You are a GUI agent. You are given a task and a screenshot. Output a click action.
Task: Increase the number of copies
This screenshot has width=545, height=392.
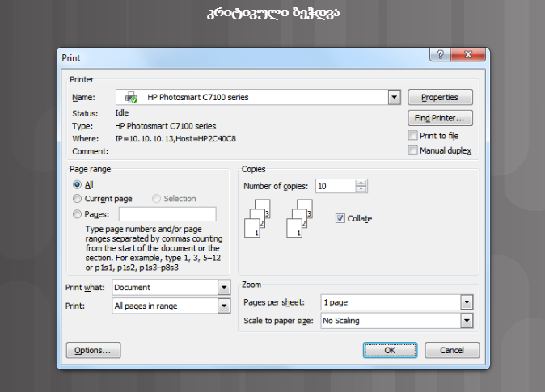pyautogui.click(x=361, y=183)
